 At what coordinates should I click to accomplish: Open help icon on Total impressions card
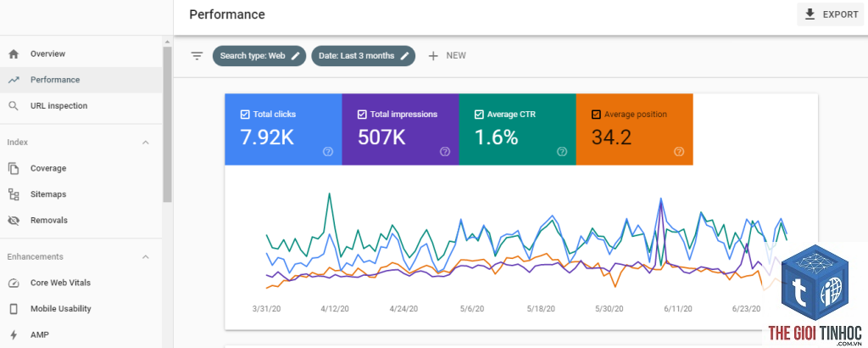(445, 151)
